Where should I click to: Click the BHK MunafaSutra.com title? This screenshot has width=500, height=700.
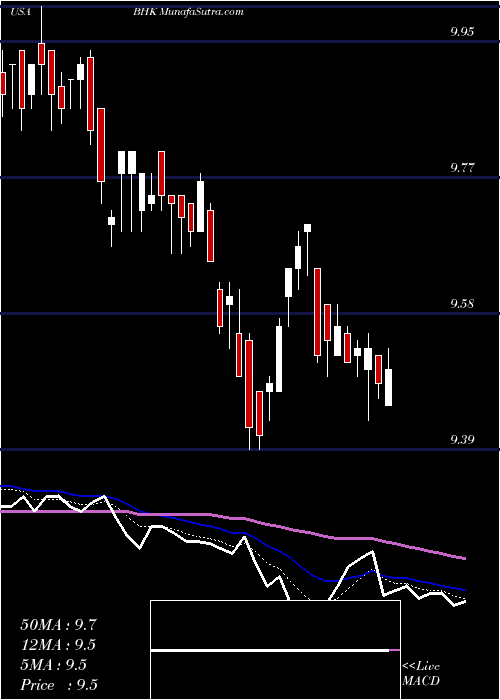click(x=188, y=12)
